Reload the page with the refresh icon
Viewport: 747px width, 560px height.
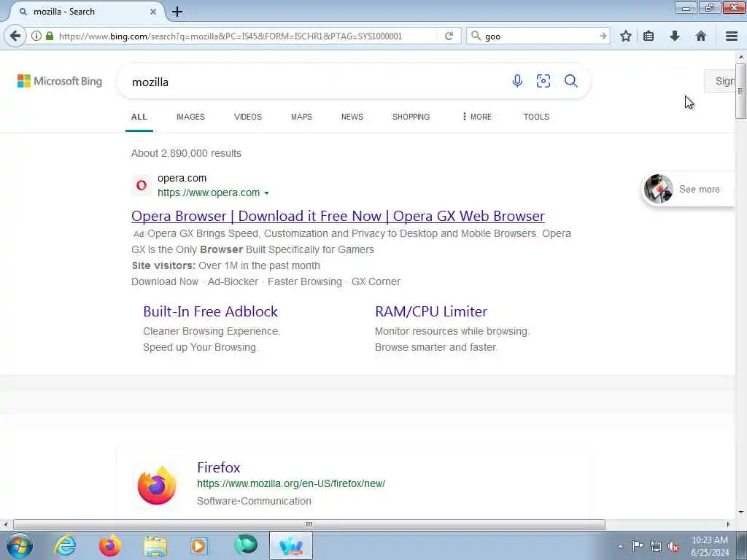449,36
